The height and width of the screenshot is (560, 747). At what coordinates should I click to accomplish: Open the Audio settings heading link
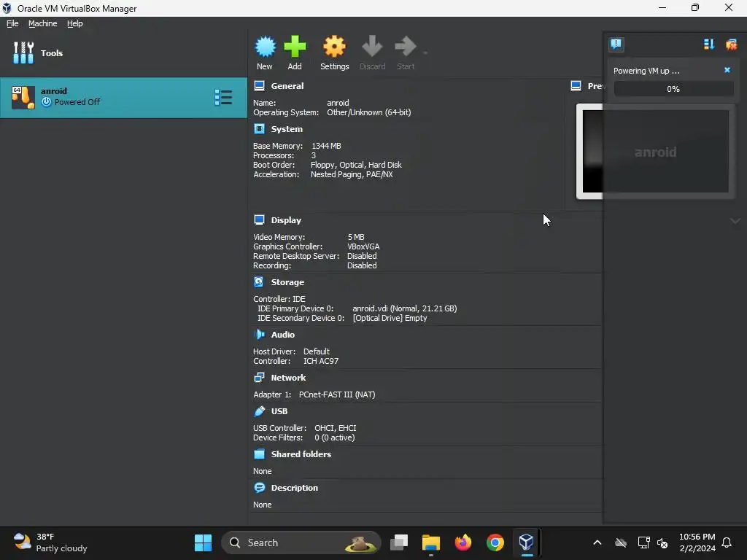(282, 335)
